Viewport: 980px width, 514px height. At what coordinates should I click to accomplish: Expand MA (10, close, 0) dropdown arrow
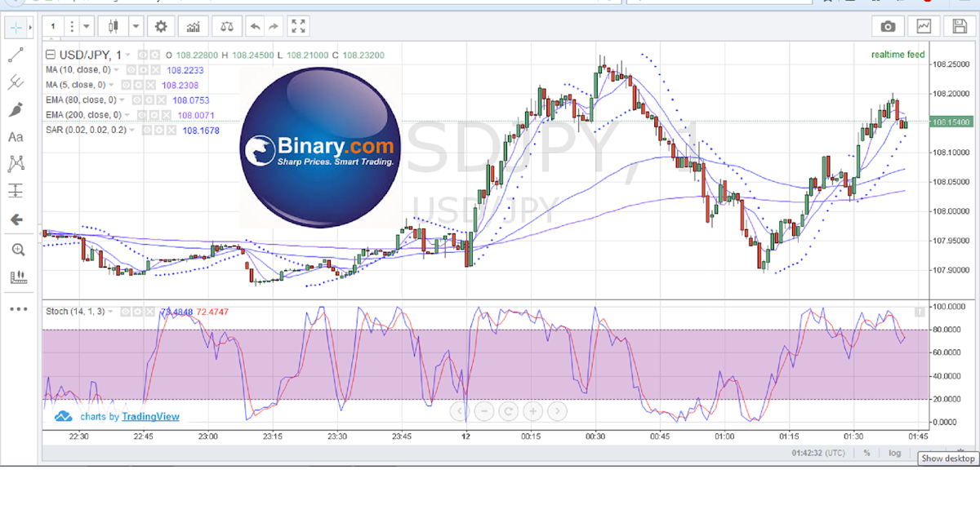[116, 70]
